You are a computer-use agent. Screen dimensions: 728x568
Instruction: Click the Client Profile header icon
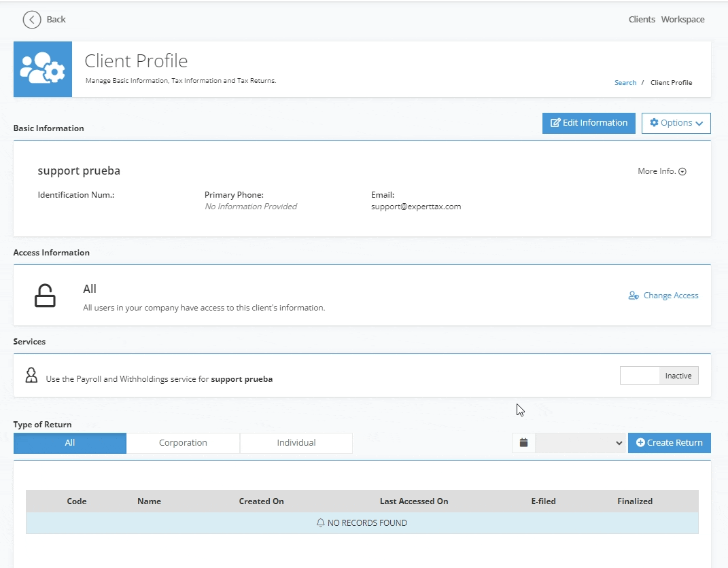click(x=43, y=69)
